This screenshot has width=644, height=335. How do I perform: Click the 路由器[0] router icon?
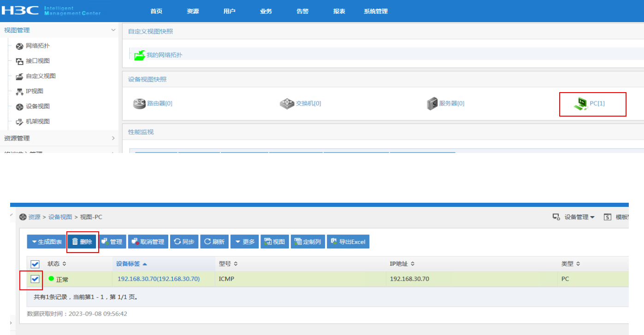[x=139, y=104]
